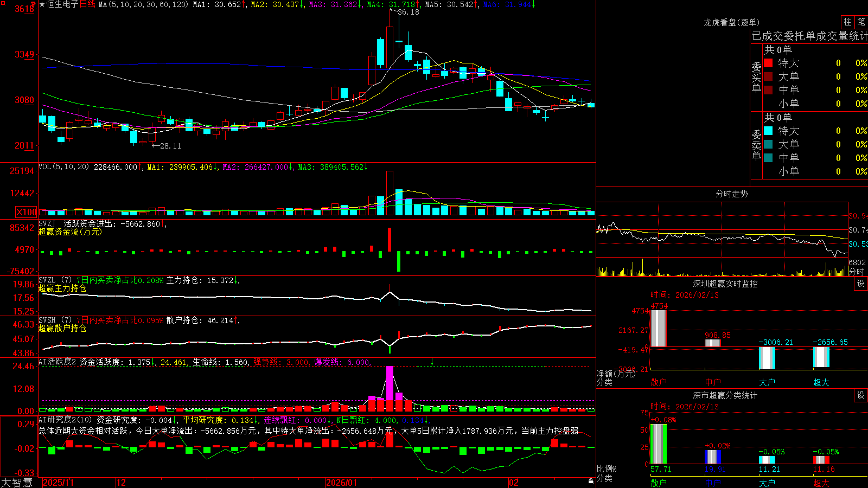Click the MA1: 30.652 value

[x=216, y=4]
